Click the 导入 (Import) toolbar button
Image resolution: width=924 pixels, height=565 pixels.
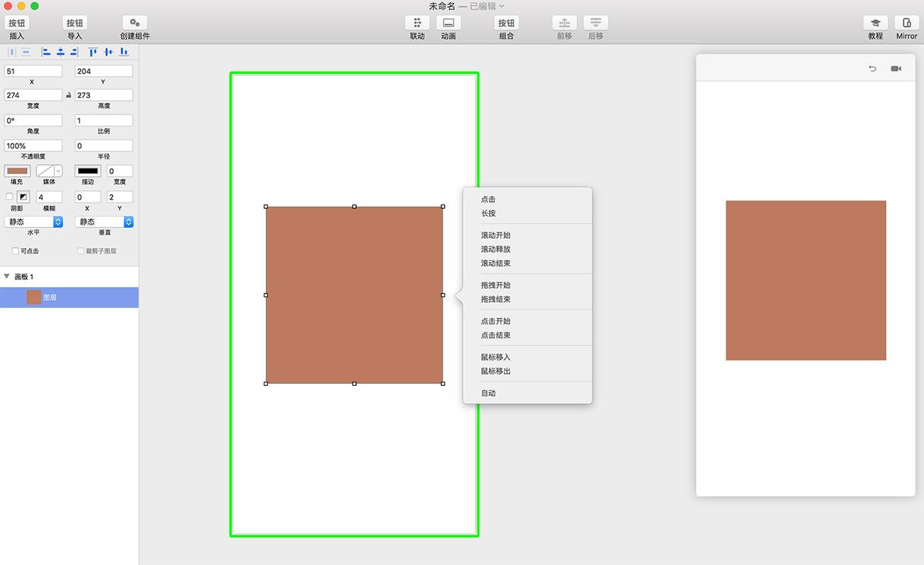click(x=75, y=23)
